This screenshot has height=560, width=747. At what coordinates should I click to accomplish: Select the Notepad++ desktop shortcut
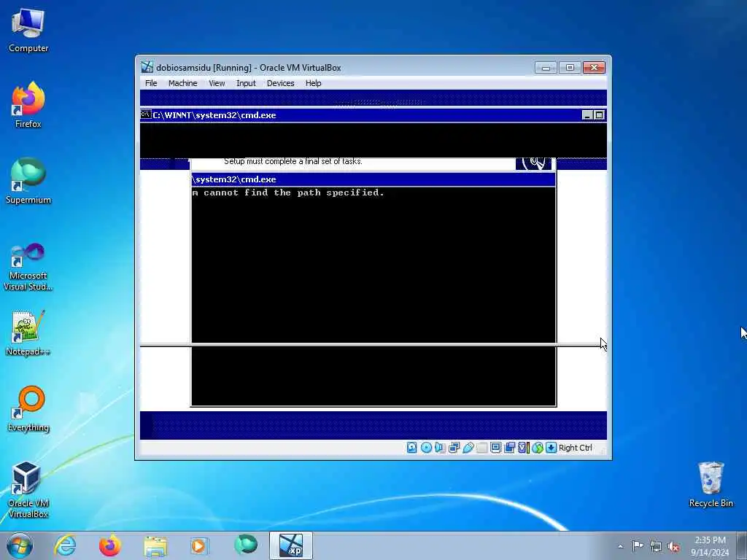(x=28, y=332)
